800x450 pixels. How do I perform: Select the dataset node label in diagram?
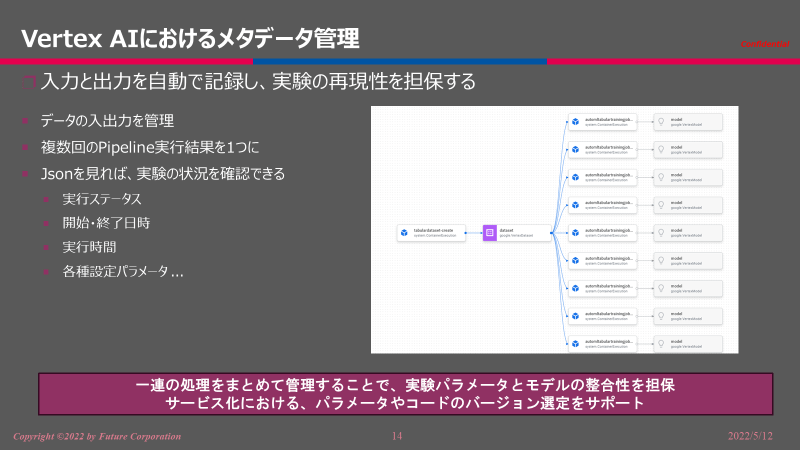pos(507,231)
